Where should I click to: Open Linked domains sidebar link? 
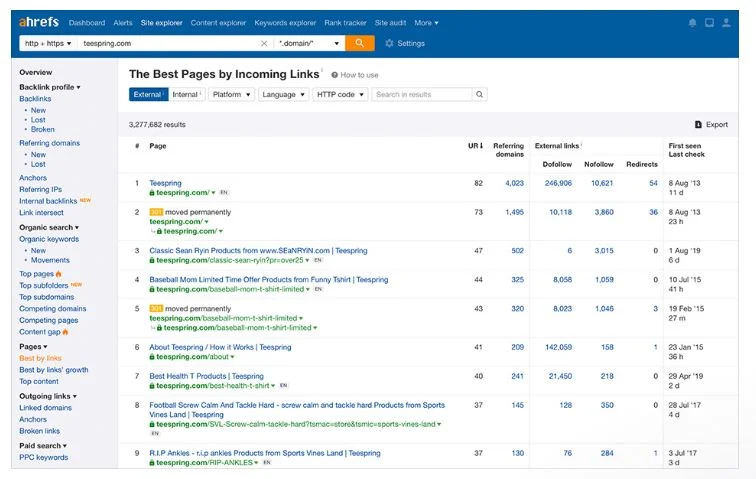pyautogui.click(x=46, y=408)
